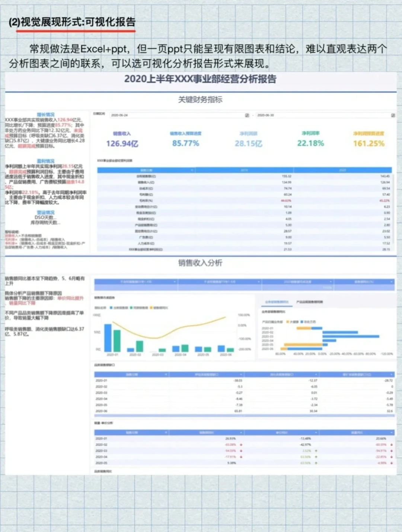
Task: Open third column dropdown in 品类销售额缺口 table
Action: (316, 374)
